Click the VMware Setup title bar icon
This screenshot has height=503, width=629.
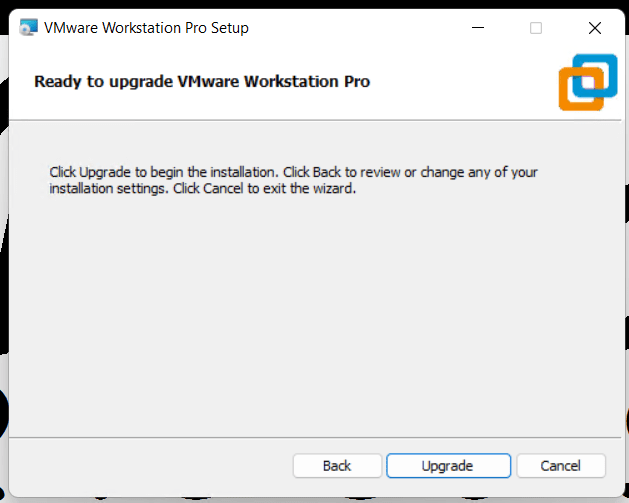coord(28,28)
